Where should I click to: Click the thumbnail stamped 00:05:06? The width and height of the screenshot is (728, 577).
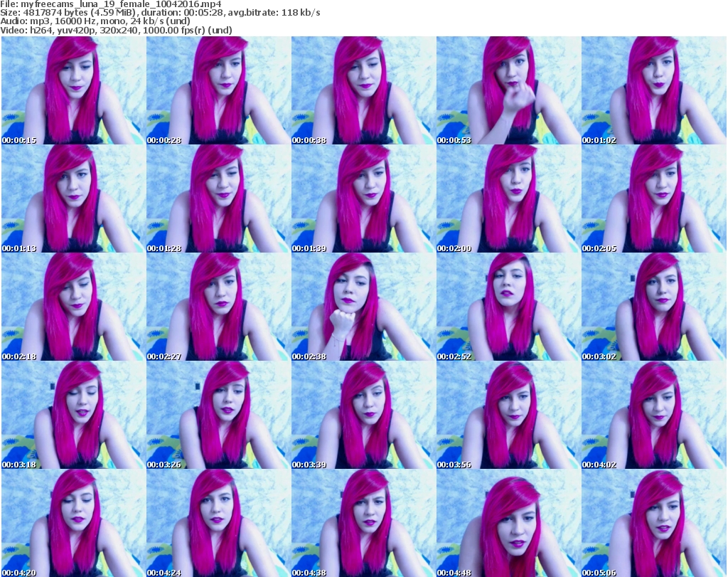click(654, 523)
